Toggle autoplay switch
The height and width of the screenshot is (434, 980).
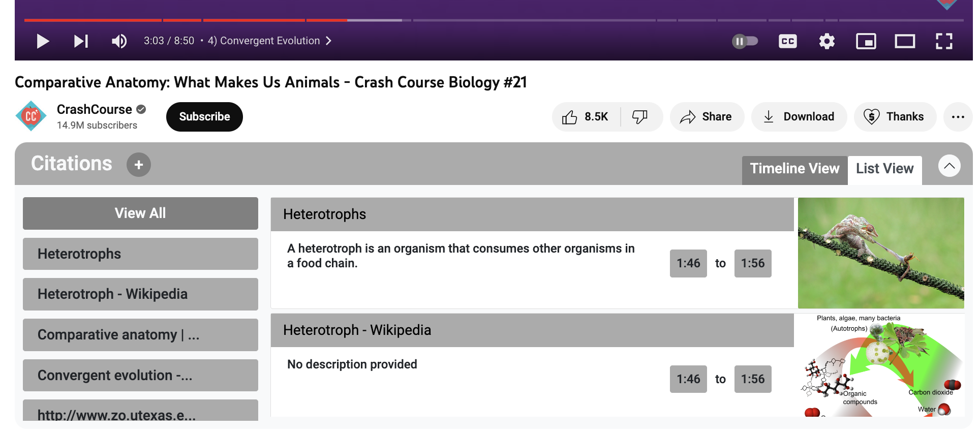(745, 41)
